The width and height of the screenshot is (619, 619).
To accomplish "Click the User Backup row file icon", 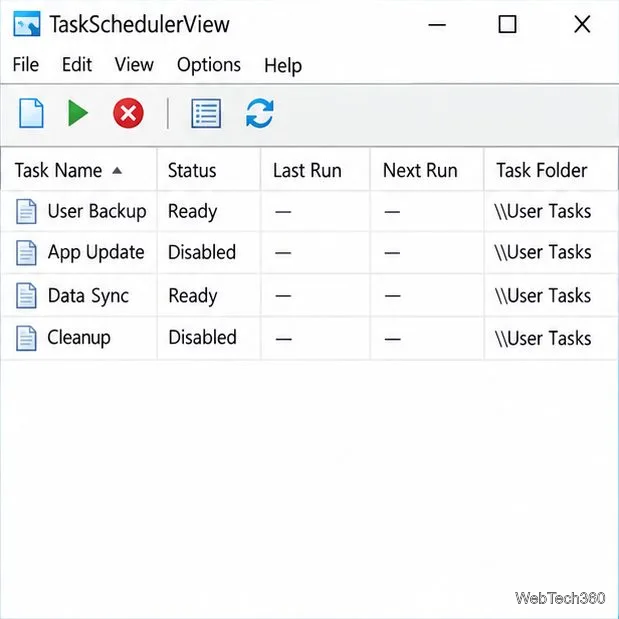I will (x=26, y=212).
